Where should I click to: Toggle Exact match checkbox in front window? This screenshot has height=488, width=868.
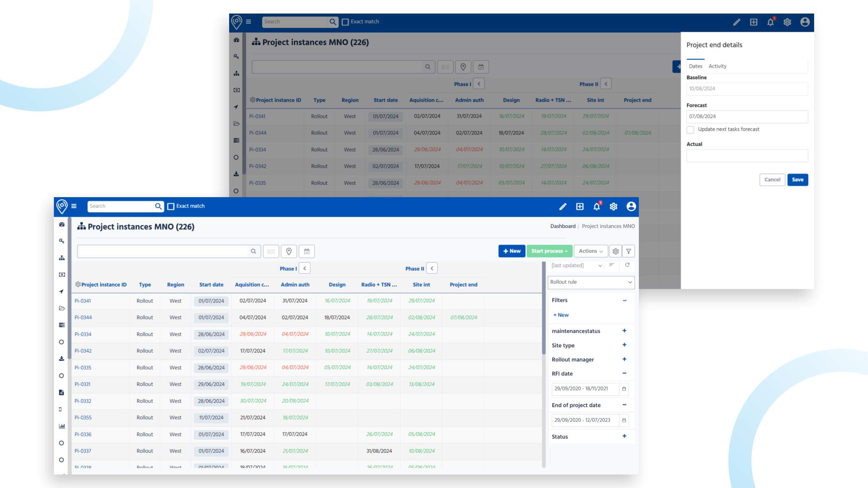tap(171, 207)
